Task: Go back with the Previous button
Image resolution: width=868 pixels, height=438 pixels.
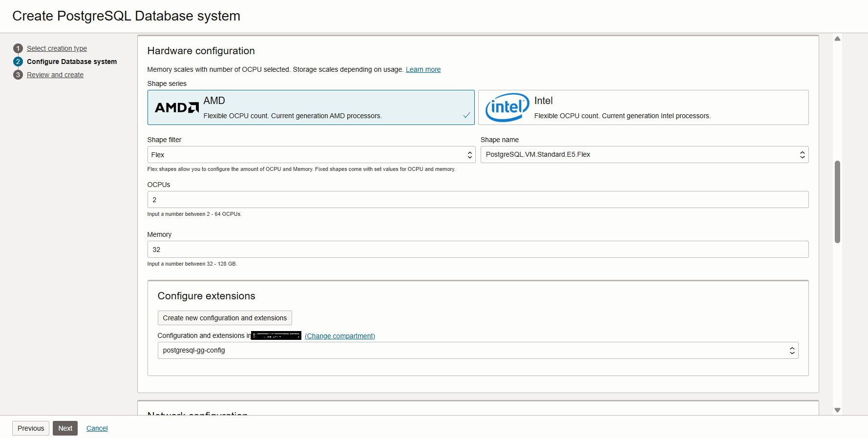Action: 31,428
